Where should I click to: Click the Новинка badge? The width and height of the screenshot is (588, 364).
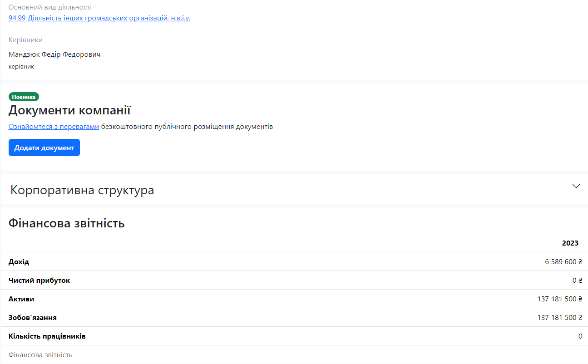[24, 97]
